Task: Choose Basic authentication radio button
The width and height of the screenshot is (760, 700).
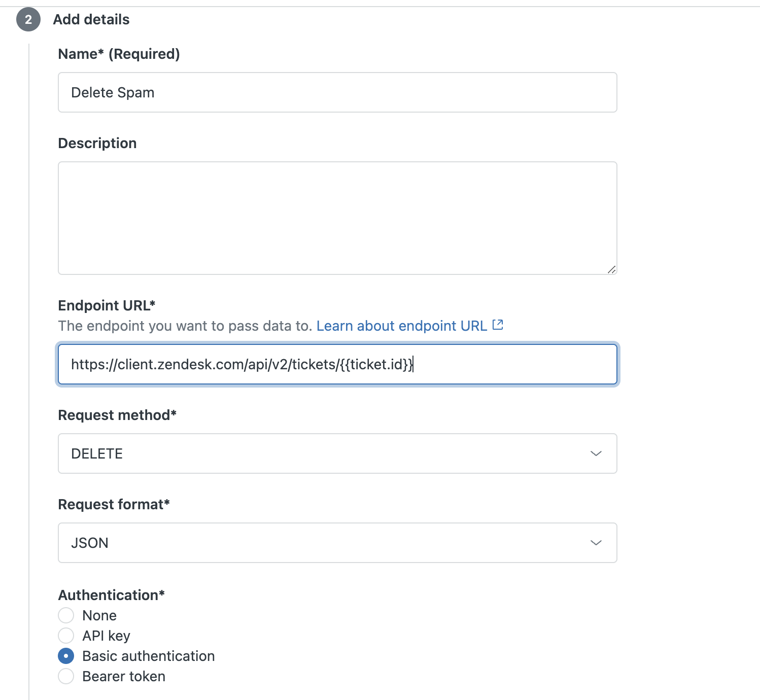Action: point(66,656)
